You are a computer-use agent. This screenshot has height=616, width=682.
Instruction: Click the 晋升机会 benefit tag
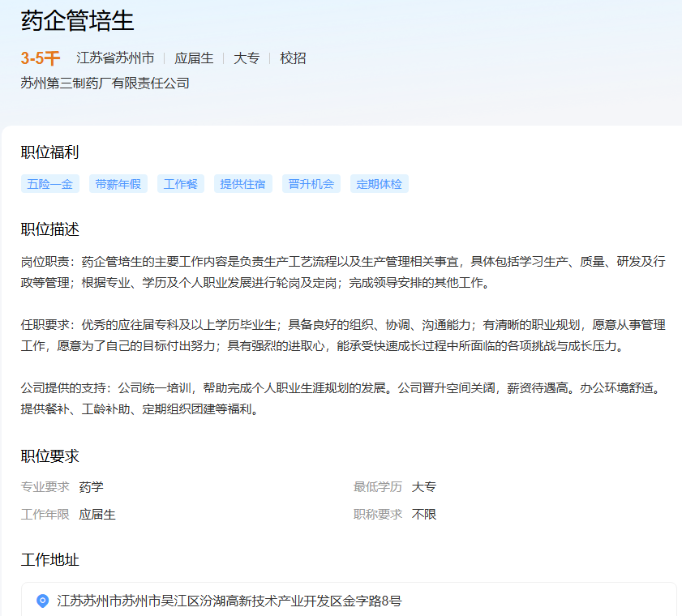pos(311,184)
